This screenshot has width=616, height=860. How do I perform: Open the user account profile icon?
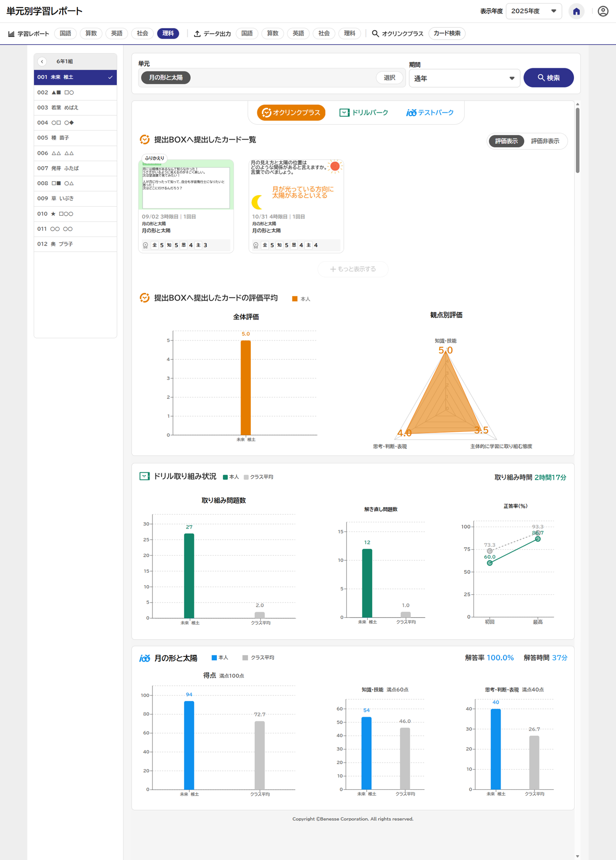[603, 11]
